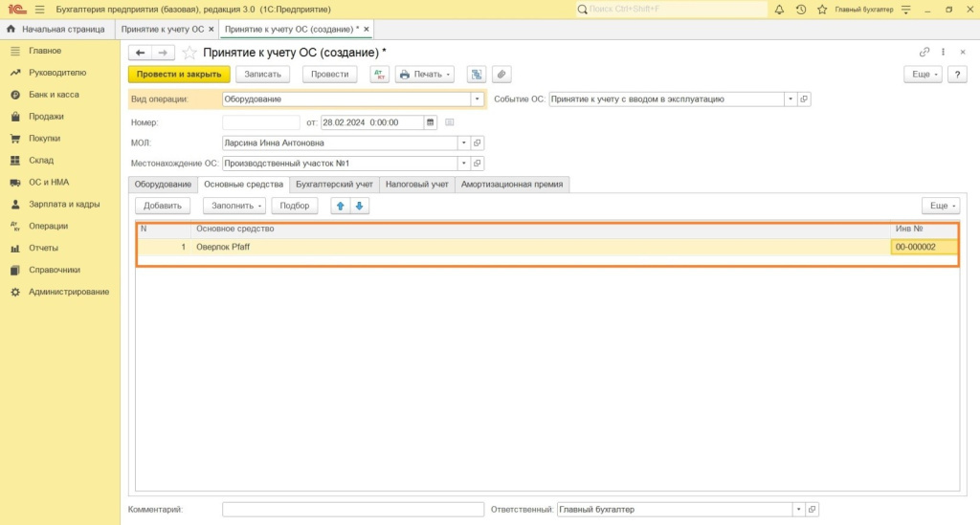This screenshot has height=525, width=980.
Task: Click the Дт/Кт postings icon in toolbar
Action: click(380, 75)
